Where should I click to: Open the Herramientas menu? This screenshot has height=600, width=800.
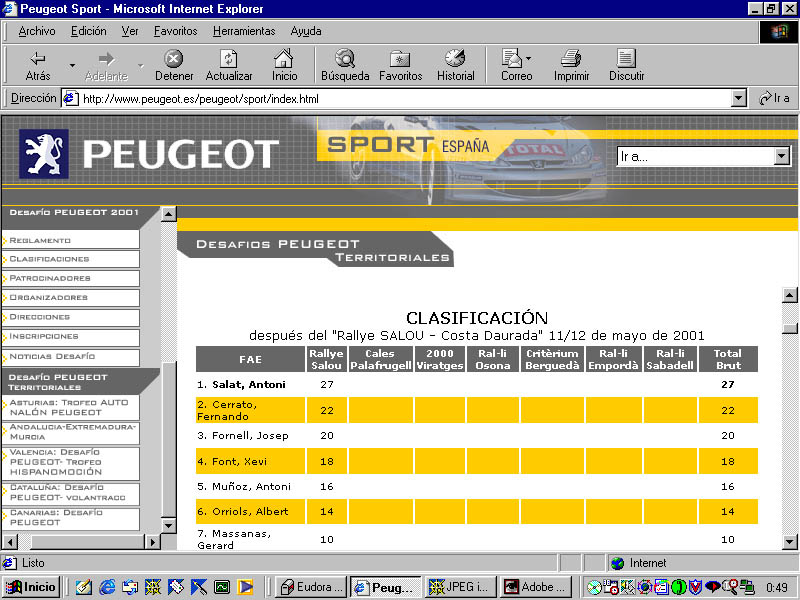point(244,31)
